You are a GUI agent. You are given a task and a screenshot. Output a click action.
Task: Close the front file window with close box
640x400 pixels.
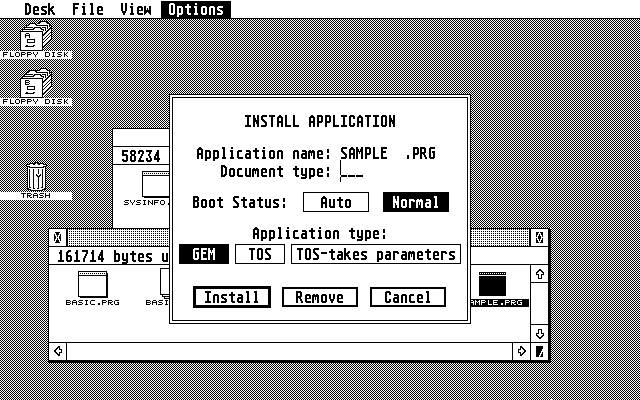coord(58,237)
